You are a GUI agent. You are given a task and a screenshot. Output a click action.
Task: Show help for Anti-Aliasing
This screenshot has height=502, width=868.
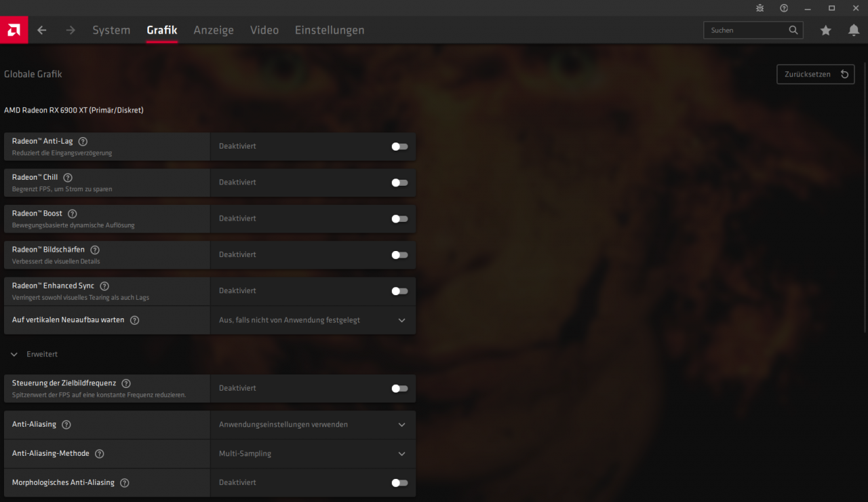(66, 425)
